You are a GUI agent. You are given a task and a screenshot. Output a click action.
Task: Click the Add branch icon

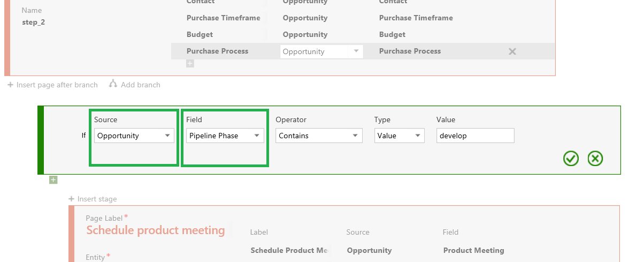pos(113,84)
